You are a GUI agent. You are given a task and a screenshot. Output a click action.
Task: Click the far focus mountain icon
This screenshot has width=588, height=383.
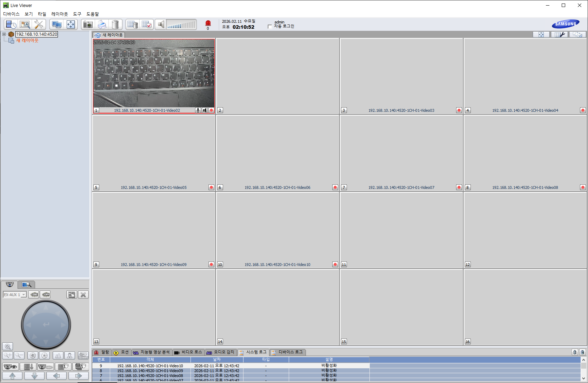[58, 356]
